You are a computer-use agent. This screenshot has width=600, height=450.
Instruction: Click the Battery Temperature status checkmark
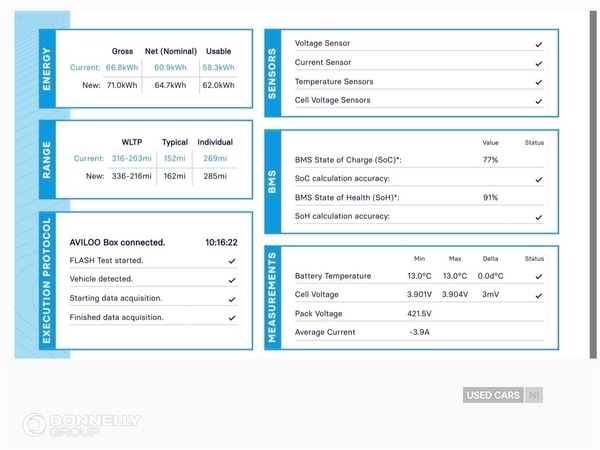click(538, 276)
